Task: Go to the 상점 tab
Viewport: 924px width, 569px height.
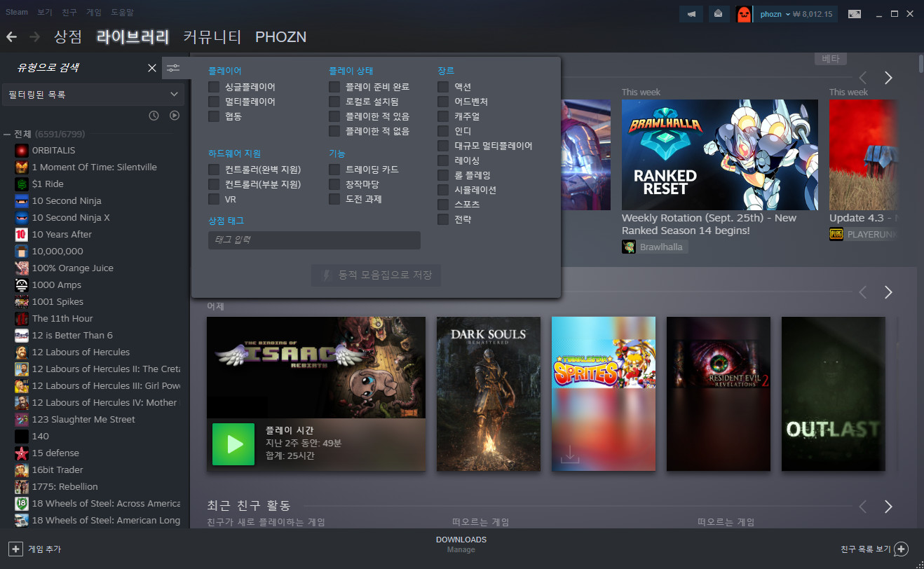Action: tap(68, 36)
